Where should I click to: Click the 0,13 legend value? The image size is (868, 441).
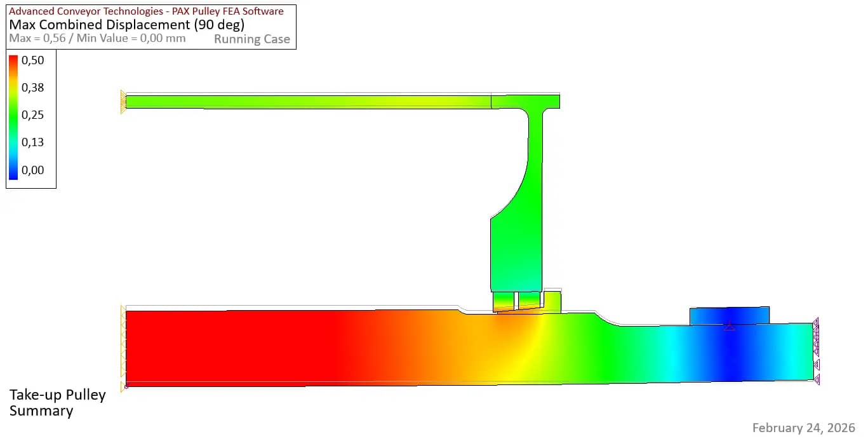[x=32, y=142]
